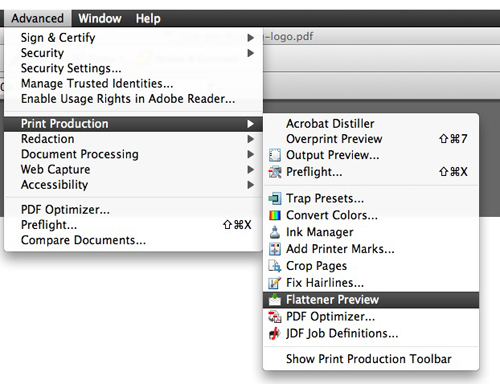Click the Convert Colors rainbow icon

pos(275,215)
